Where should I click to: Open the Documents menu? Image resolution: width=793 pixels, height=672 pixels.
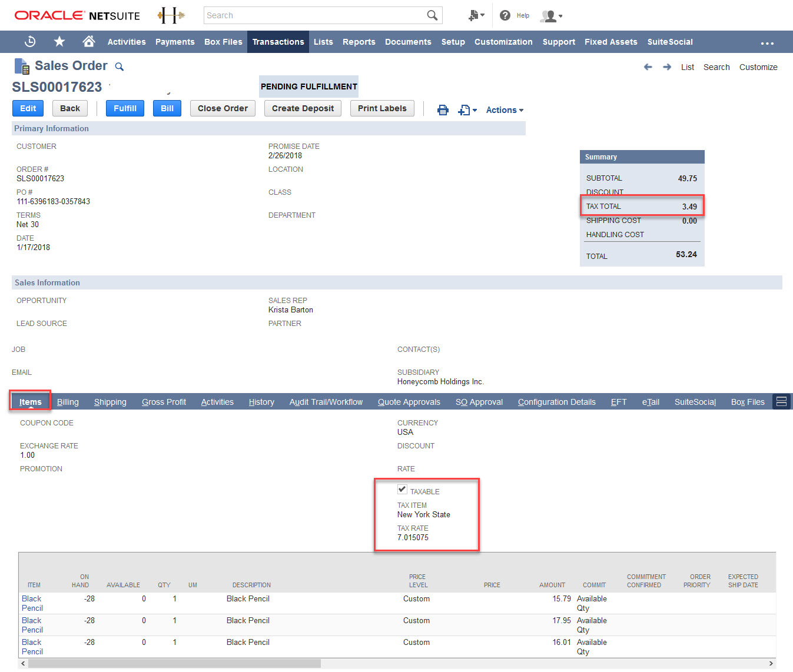pyautogui.click(x=408, y=42)
